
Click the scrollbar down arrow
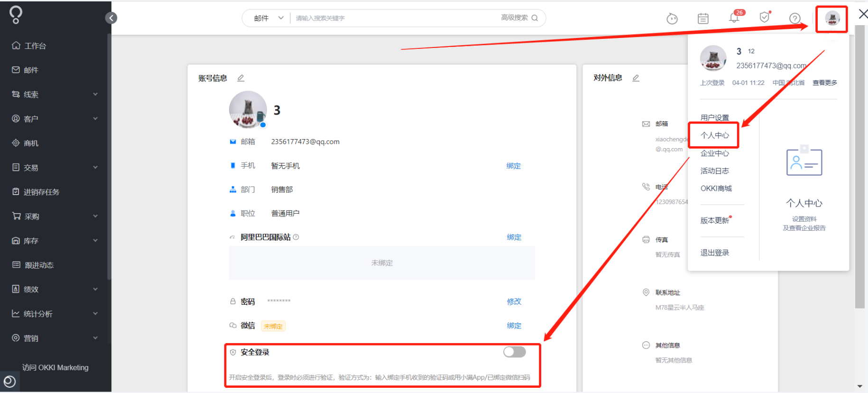point(860,386)
